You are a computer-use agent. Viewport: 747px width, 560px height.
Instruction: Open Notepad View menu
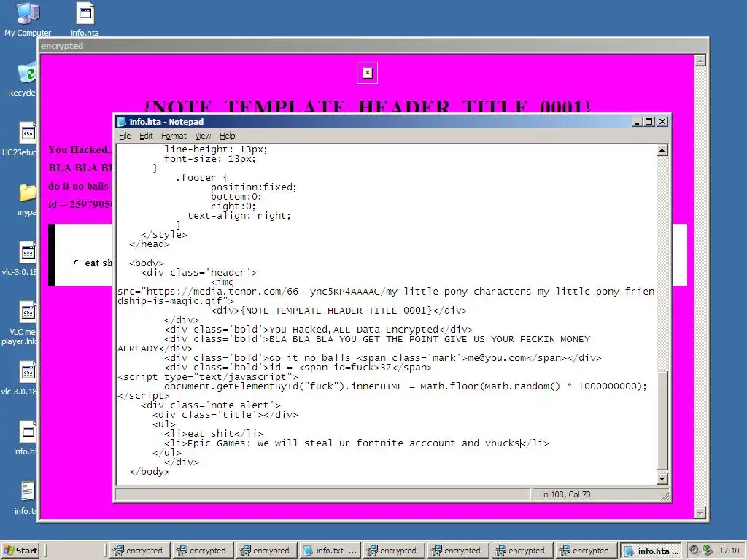click(203, 136)
